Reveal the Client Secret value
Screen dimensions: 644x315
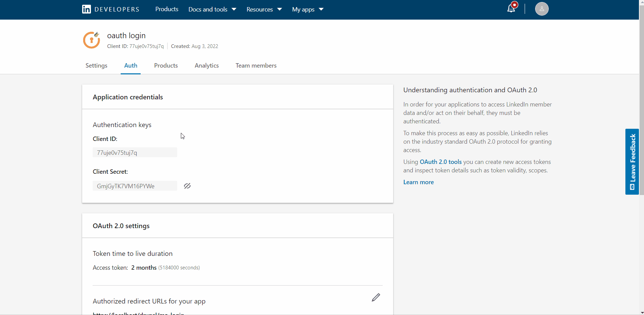[x=187, y=186]
